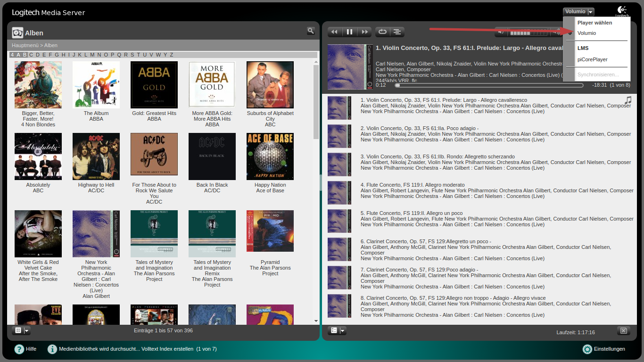The image size is (644, 362).
Task: Select Volumio in player menu
Action: 586,33
